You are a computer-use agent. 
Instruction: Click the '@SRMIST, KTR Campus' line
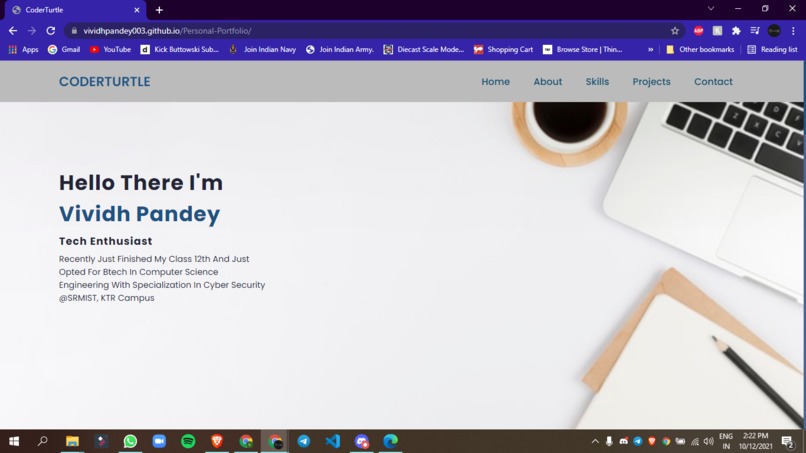point(106,298)
